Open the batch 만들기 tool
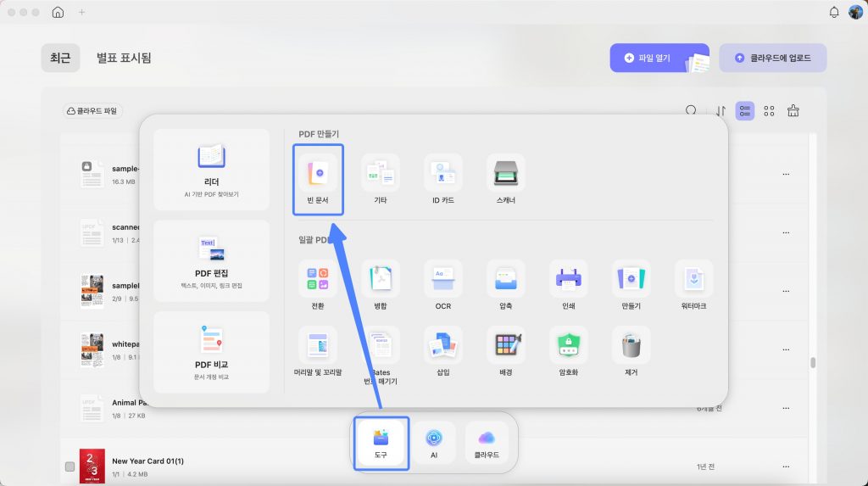 click(631, 285)
